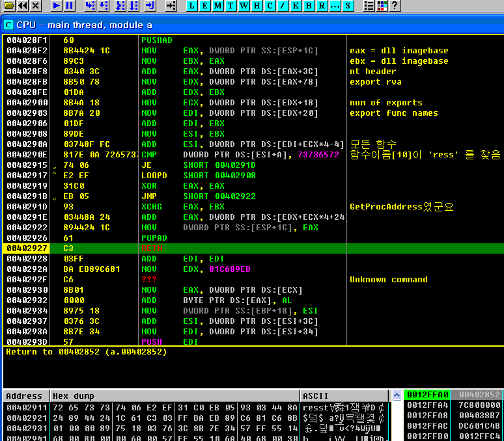Select the highlighted RETN instruction row
The image size is (504, 441).
coord(253,248)
